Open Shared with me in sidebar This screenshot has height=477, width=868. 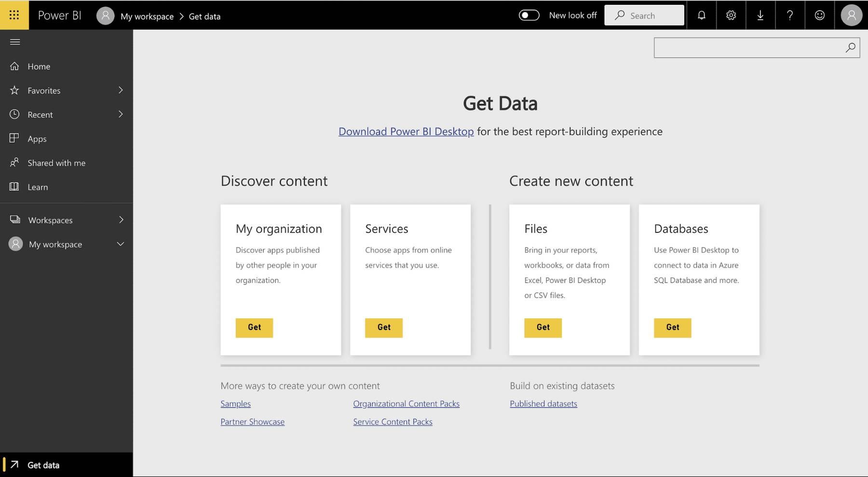tap(56, 163)
